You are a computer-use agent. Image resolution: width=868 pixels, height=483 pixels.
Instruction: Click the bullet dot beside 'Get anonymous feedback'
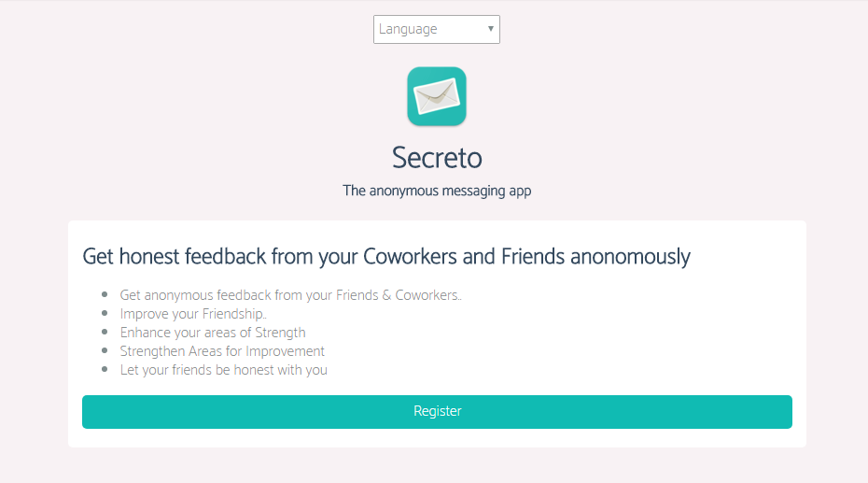pos(105,294)
